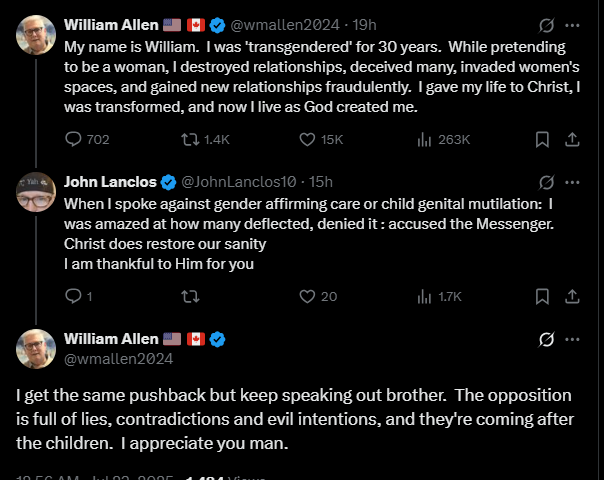Screen dimensions: 604x480
Task: Share William Allen's first post
Action: coord(573,139)
